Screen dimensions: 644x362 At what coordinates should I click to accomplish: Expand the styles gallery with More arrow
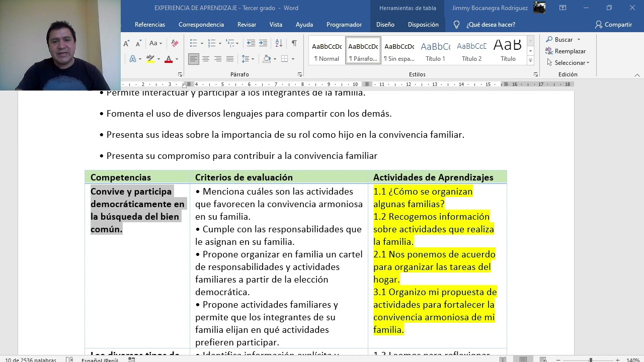click(x=530, y=60)
